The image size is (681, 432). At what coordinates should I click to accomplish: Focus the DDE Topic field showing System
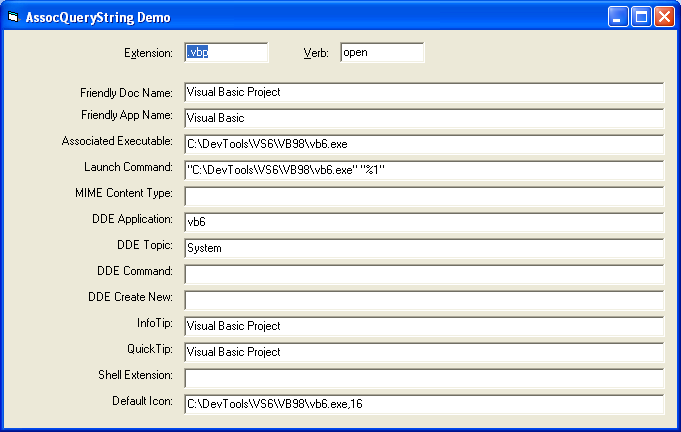click(424, 248)
